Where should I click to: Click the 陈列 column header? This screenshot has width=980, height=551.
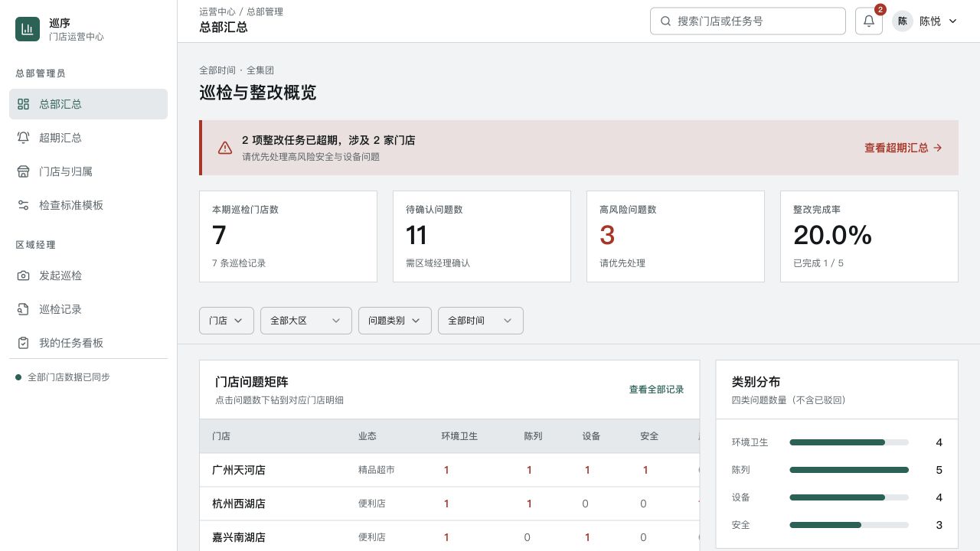533,436
